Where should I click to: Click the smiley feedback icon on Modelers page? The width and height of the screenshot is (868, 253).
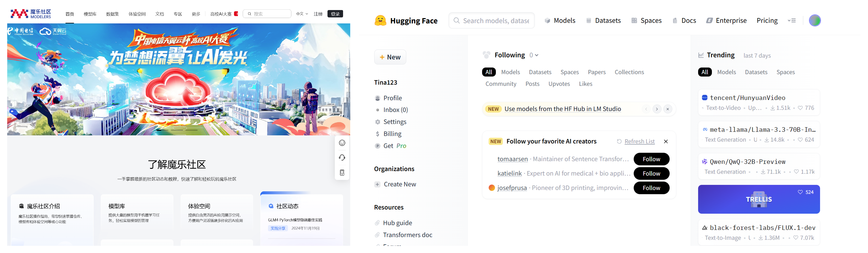342,143
